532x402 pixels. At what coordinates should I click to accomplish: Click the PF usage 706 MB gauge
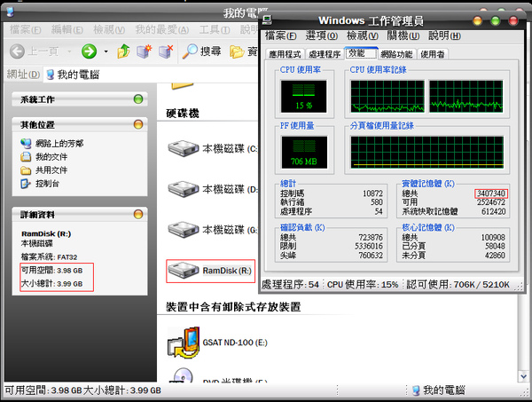[304, 153]
